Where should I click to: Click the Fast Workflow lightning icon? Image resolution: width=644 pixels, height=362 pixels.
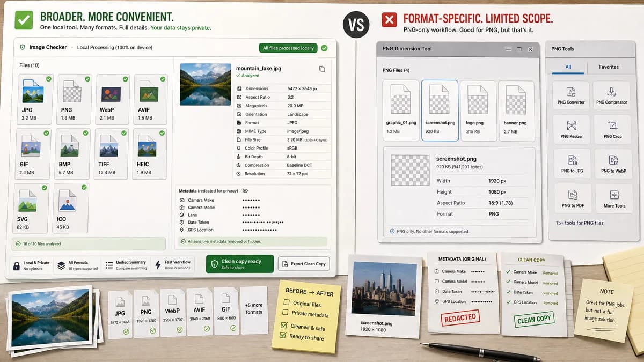(158, 265)
